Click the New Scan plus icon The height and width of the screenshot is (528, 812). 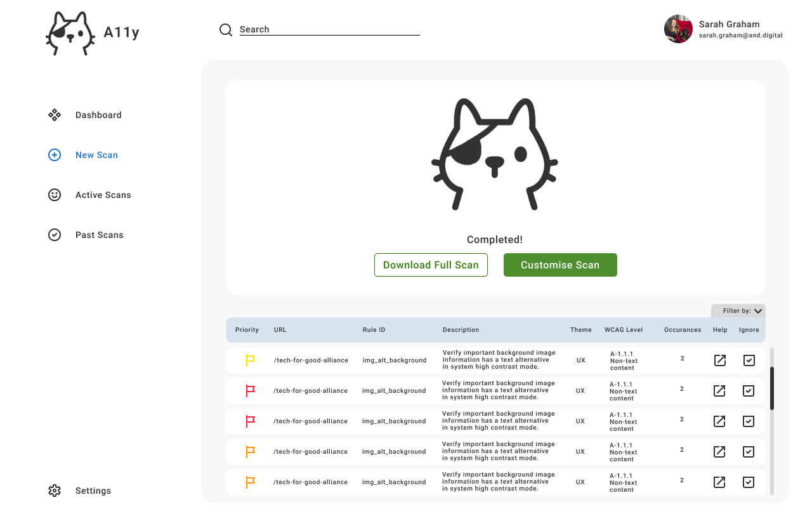pyautogui.click(x=55, y=155)
